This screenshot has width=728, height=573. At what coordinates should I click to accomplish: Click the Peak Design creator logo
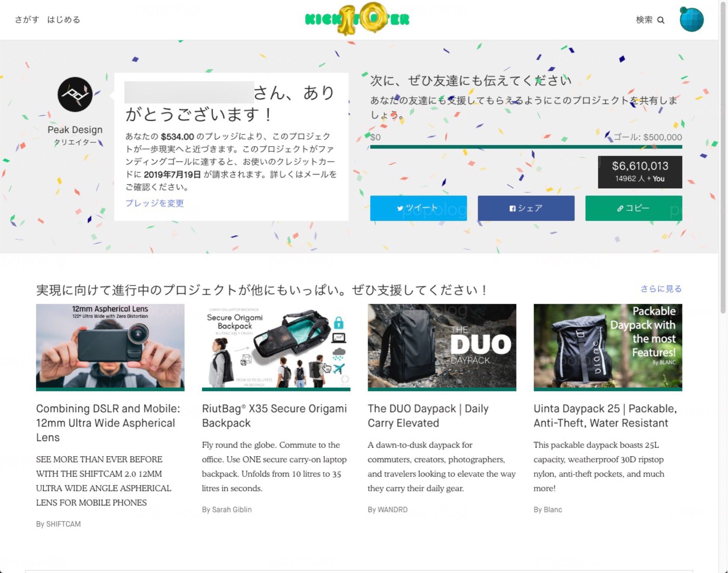pyautogui.click(x=75, y=94)
